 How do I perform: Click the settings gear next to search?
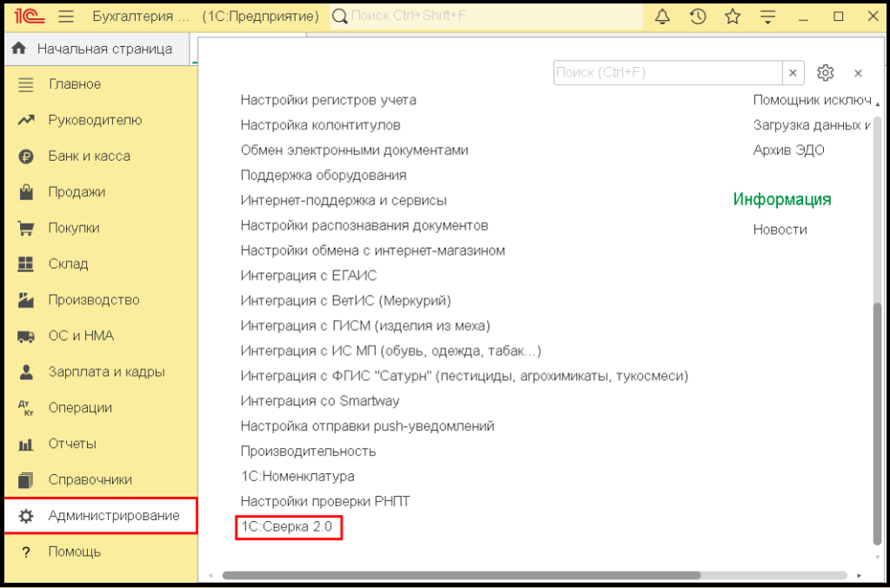(826, 73)
